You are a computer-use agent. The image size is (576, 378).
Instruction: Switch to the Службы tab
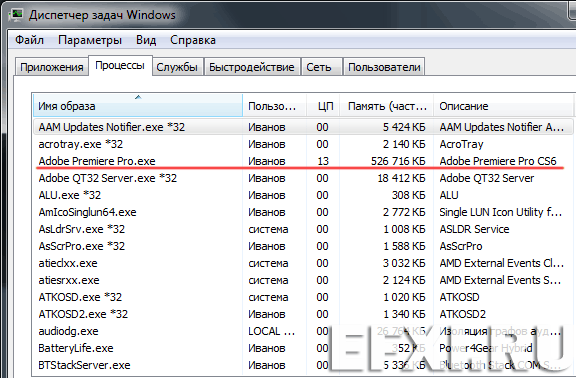click(x=177, y=67)
